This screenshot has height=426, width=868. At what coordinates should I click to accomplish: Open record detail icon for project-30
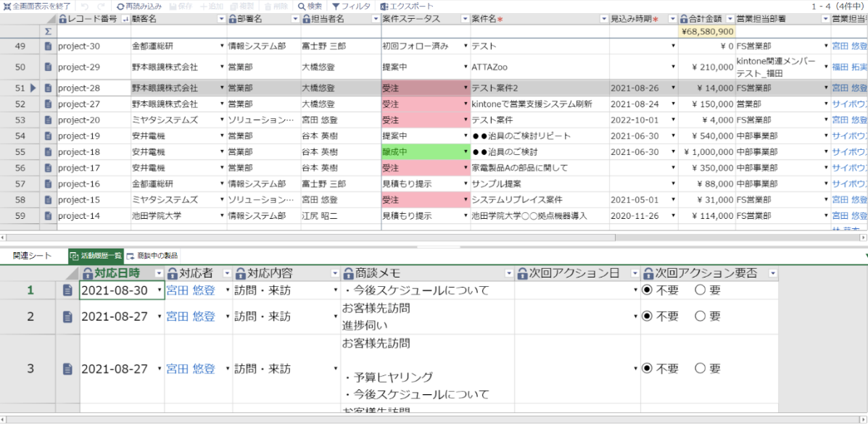point(48,46)
